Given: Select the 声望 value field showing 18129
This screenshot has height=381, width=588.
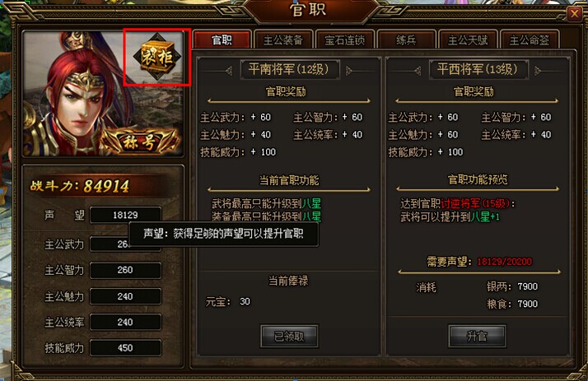Looking at the screenshot, I should tap(126, 215).
